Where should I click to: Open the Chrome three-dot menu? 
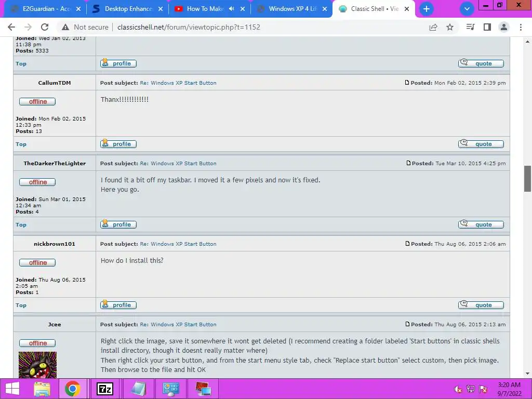coord(521,27)
